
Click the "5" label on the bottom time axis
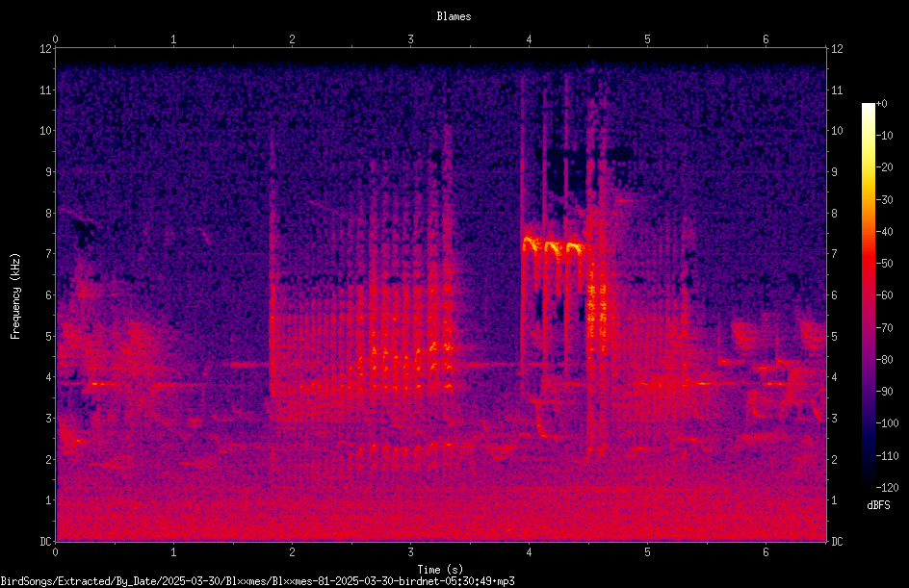(647, 552)
